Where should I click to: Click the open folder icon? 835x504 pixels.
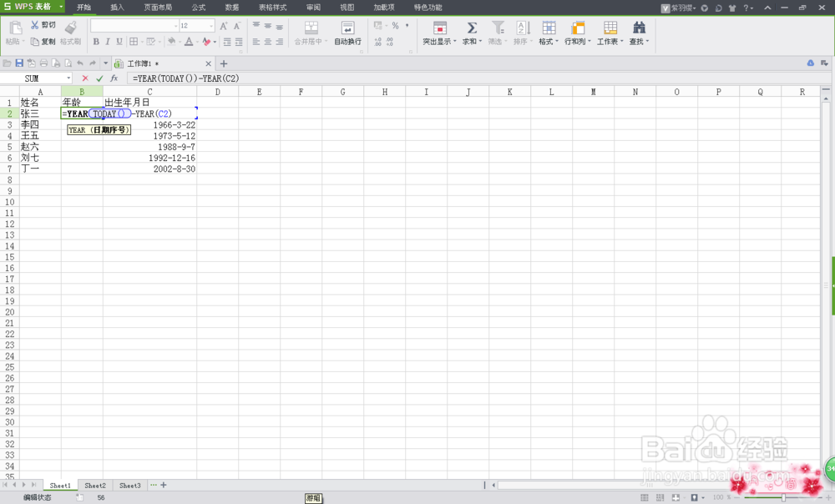[7, 63]
